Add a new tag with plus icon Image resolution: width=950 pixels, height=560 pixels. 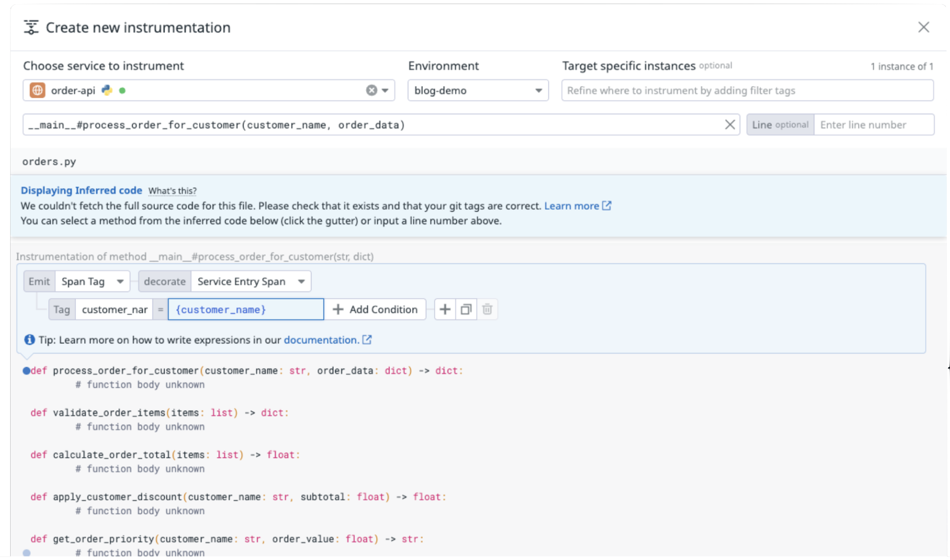[x=445, y=309]
